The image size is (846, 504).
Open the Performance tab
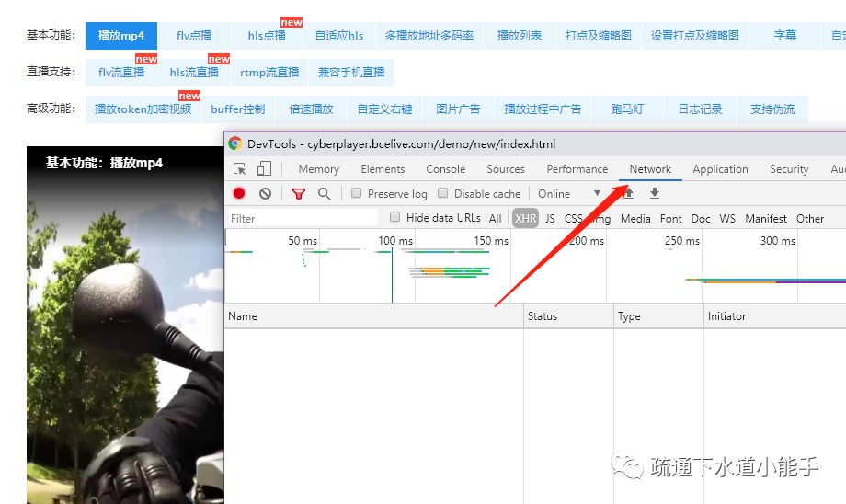(577, 169)
